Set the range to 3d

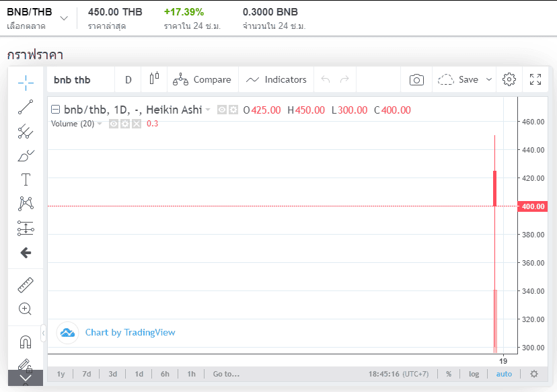tap(112, 374)
